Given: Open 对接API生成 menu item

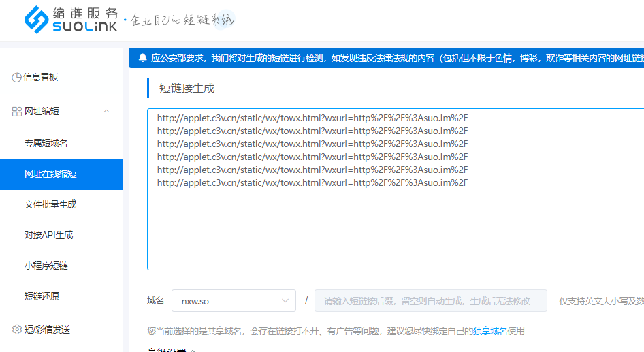Looking at the screenshot, I should [x=48, y=235].
